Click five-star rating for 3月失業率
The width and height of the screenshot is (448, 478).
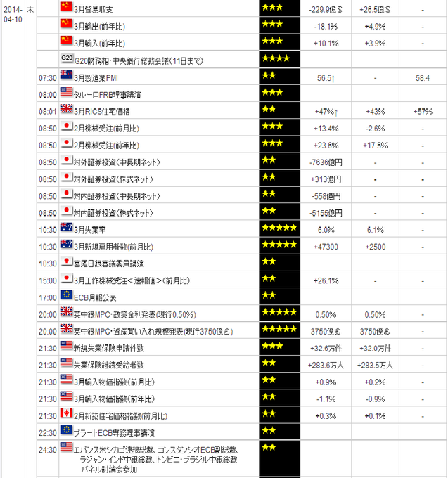(279, 228)
